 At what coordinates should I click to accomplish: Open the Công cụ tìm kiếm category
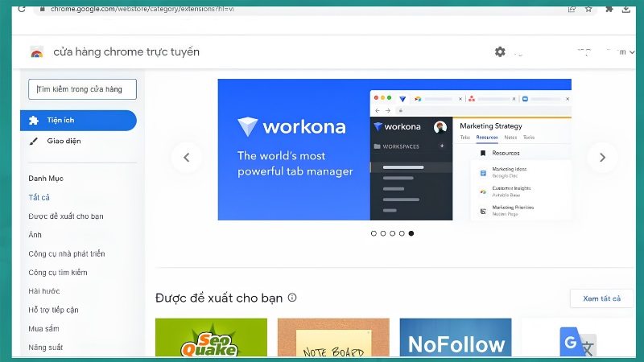(58, 273)
